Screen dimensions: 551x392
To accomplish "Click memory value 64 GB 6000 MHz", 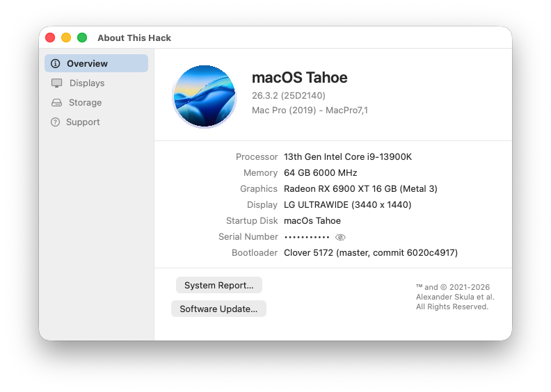I will click(x=321, y=173).
